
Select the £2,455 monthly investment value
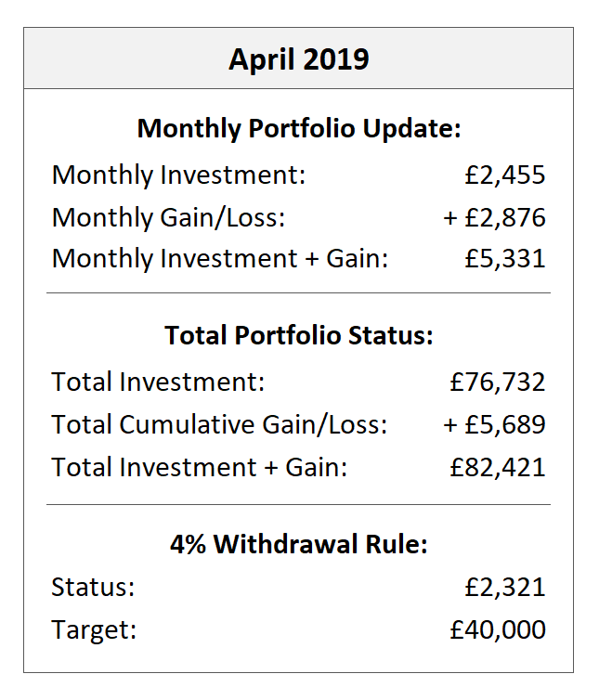(x=504, y=175)
